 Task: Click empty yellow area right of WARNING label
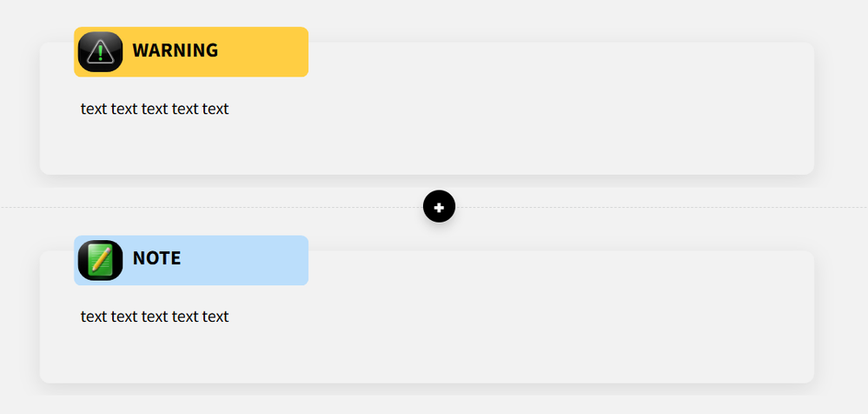click(262, 52)
